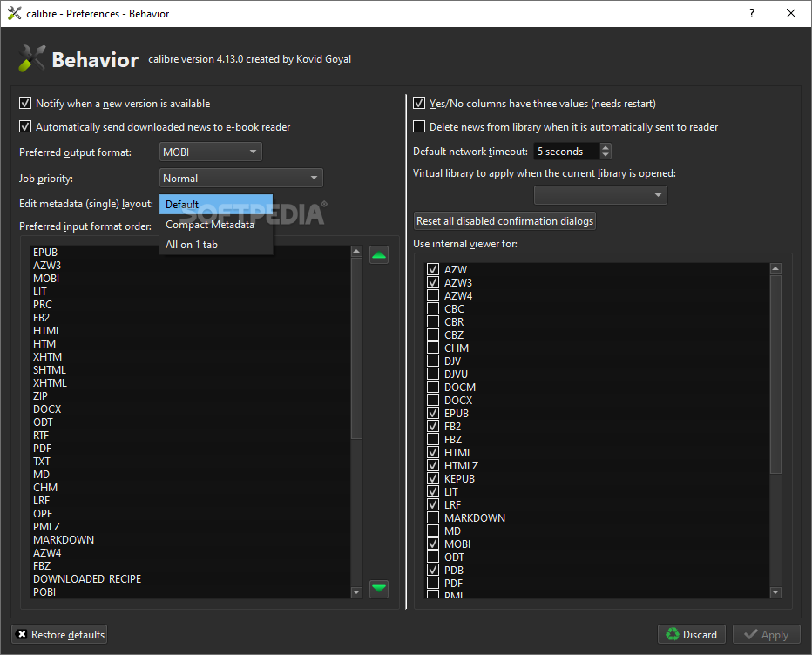Screen dimensions: 812x655
Task: Check PDF in the internal viewer list
Action: click(x=433, y=583)
